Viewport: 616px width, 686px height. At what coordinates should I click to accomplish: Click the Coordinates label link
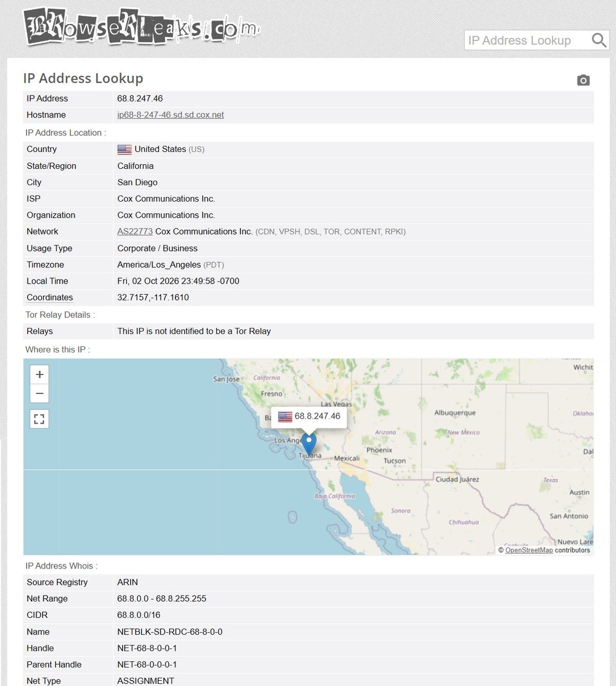tap(50, 298)
